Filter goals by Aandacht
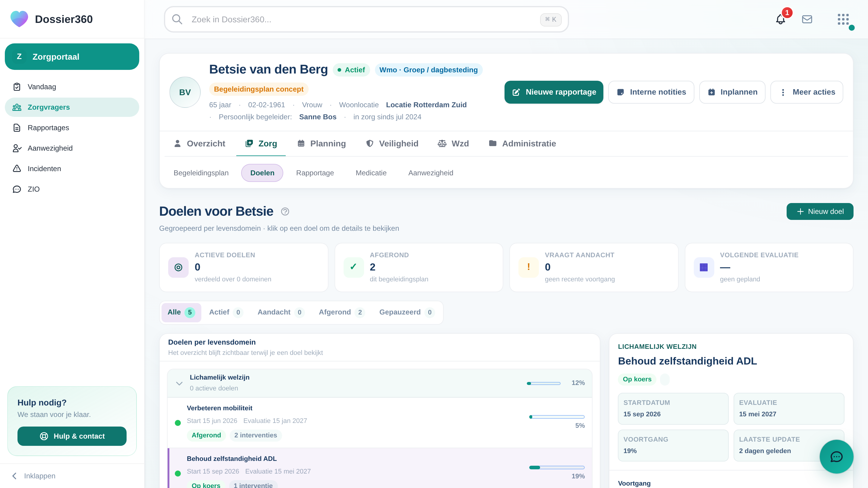The height and width of the screenshot is (488, 868). click(x=280, y=312)
